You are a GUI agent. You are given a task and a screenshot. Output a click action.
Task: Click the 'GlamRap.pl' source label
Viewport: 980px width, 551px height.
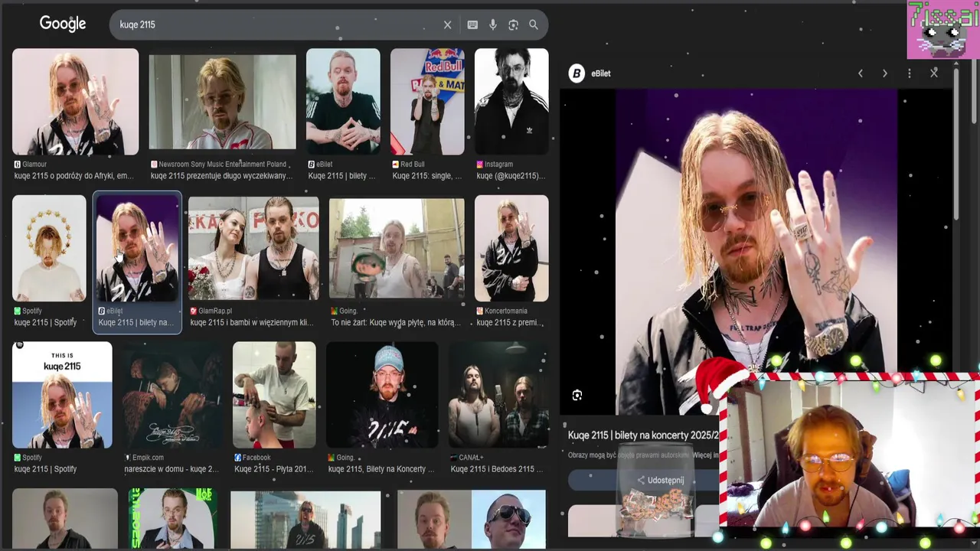215,311
